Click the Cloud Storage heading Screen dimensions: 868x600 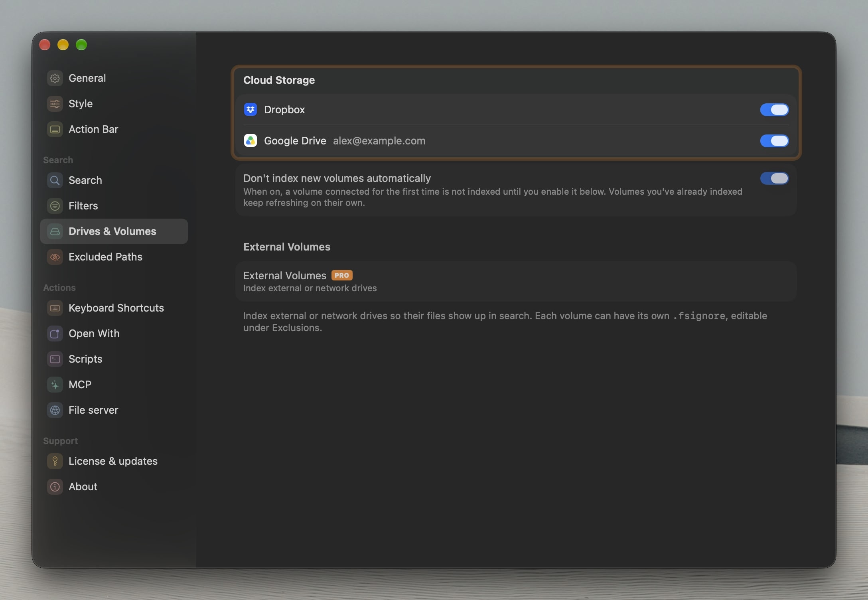click(279, 80)
